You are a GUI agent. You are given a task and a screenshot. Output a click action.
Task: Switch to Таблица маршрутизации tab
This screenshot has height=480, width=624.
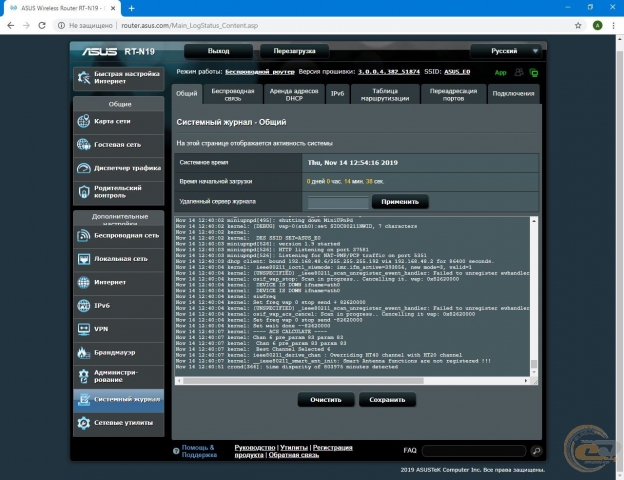385,94
